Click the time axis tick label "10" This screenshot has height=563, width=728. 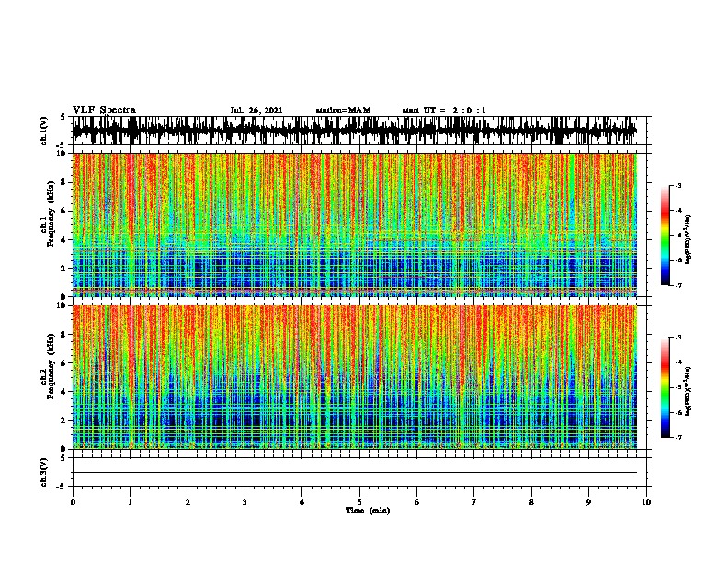[646, 502]
